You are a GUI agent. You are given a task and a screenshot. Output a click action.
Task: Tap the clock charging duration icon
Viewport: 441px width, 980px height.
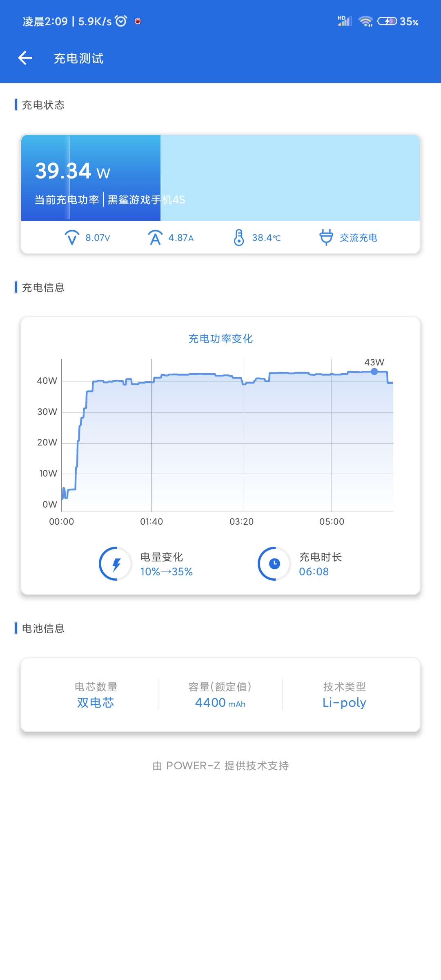click(x=274, y=564)
